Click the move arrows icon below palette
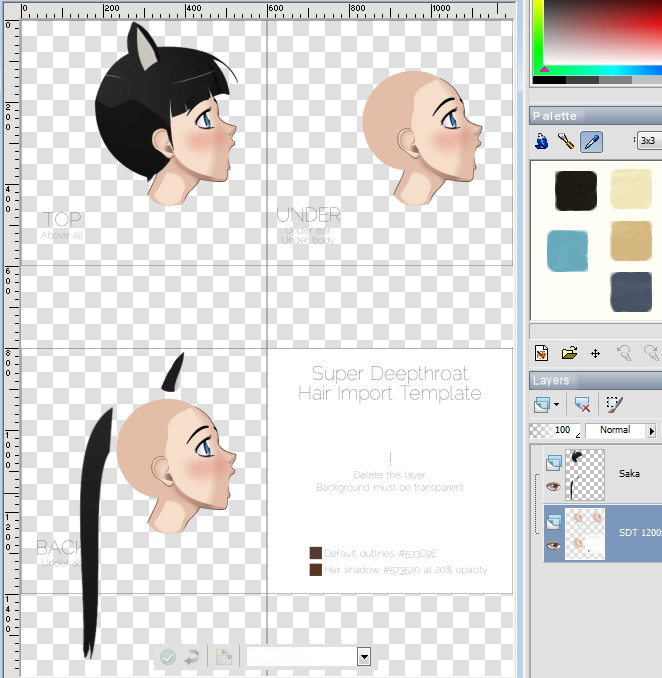 [x=596, y=353]
